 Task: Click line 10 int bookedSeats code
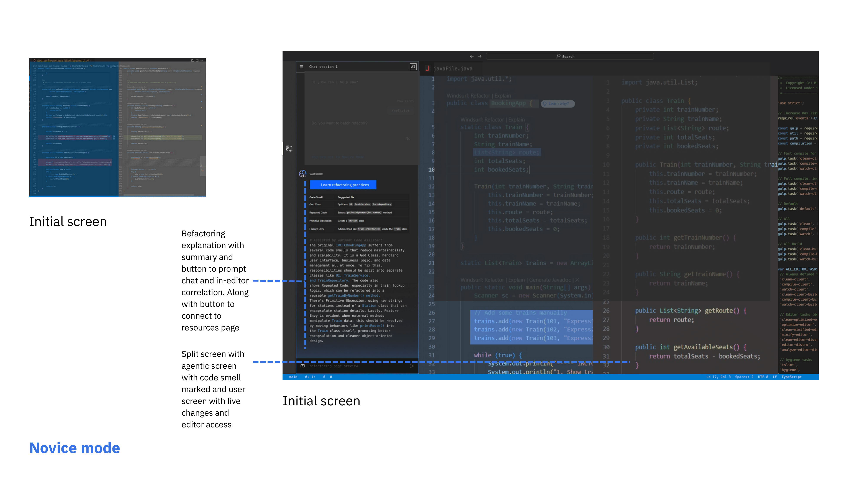pyautogui.click(x=501, y=170)
